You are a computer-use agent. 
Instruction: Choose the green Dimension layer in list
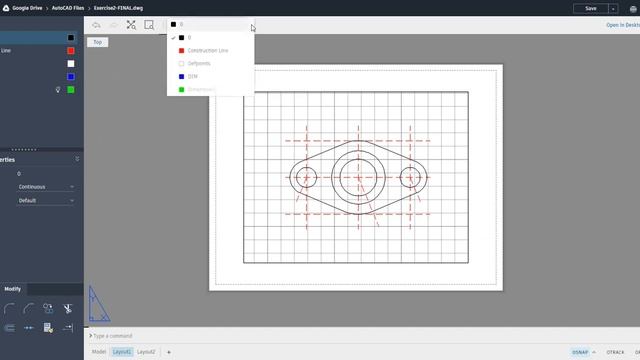pyautogui.click(x=211, y=90)
